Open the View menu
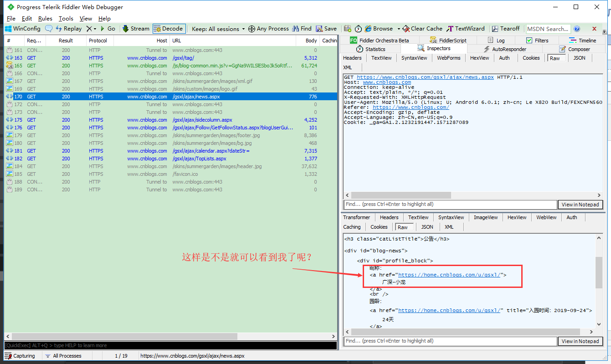Image resolution: width=611 pixels, height=364 pixels. [86, 19]
